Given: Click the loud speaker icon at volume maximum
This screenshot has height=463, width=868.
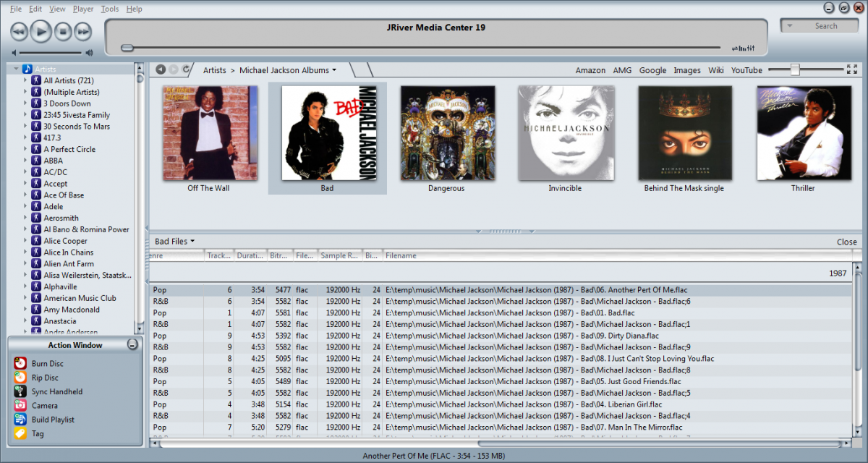Looking at the screenshot, I should 89,53.
